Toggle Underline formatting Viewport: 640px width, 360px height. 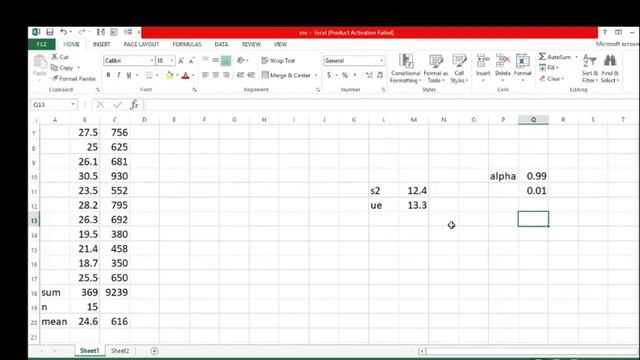point(129,75)
